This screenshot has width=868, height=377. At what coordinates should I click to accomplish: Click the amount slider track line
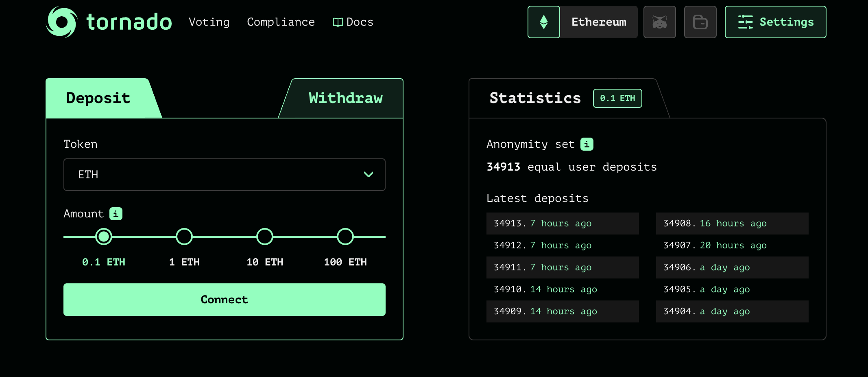tap(225, 237)
